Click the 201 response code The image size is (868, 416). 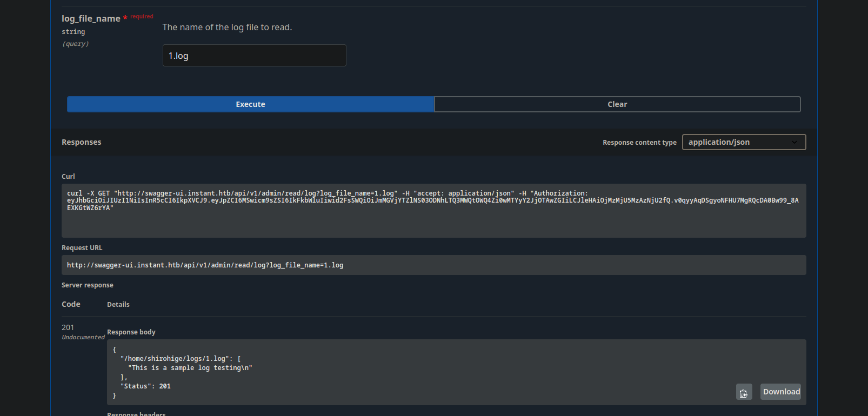pos(68,327)
